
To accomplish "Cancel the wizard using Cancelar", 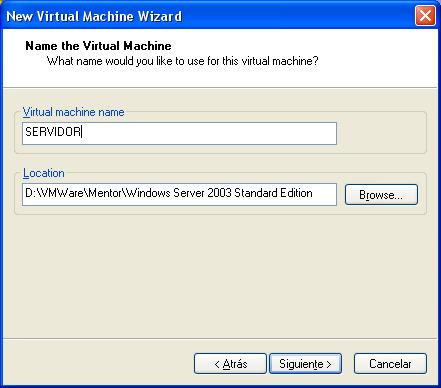I will click(390, 364).
